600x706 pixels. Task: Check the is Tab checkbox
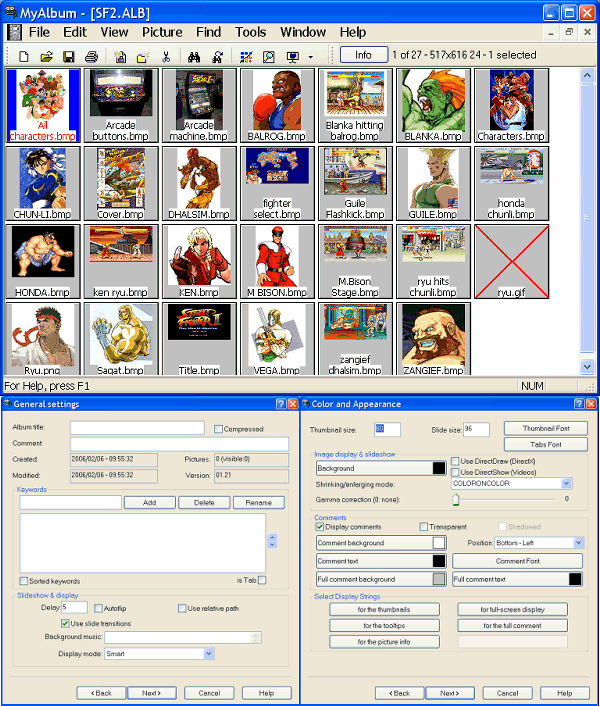(x=262, y=580)
